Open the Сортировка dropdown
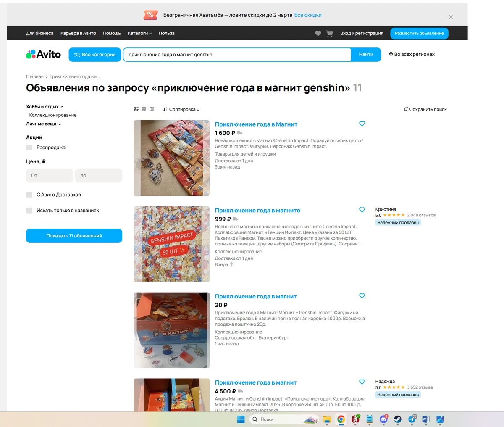This screenshot has height=427, width=504. coord(181,109)
